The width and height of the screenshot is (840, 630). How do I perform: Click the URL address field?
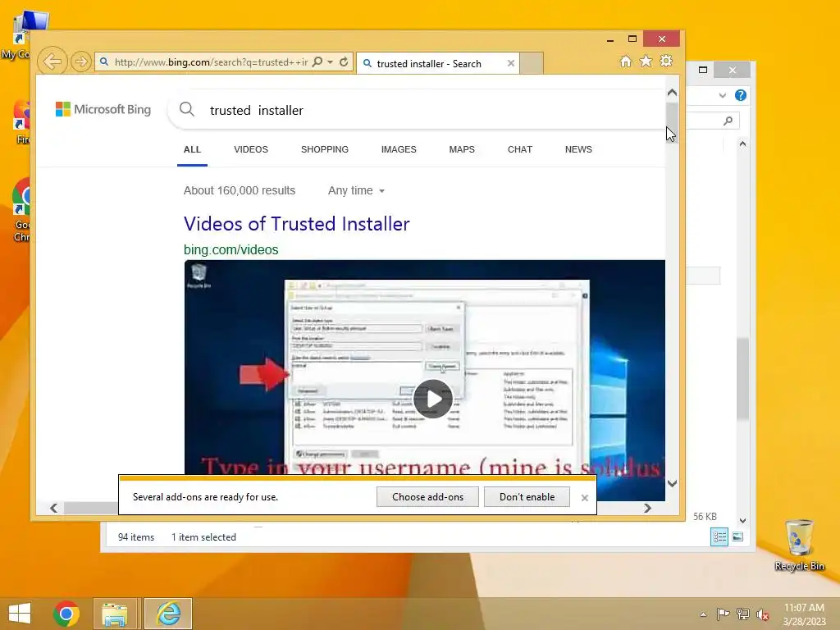(211, 62)
